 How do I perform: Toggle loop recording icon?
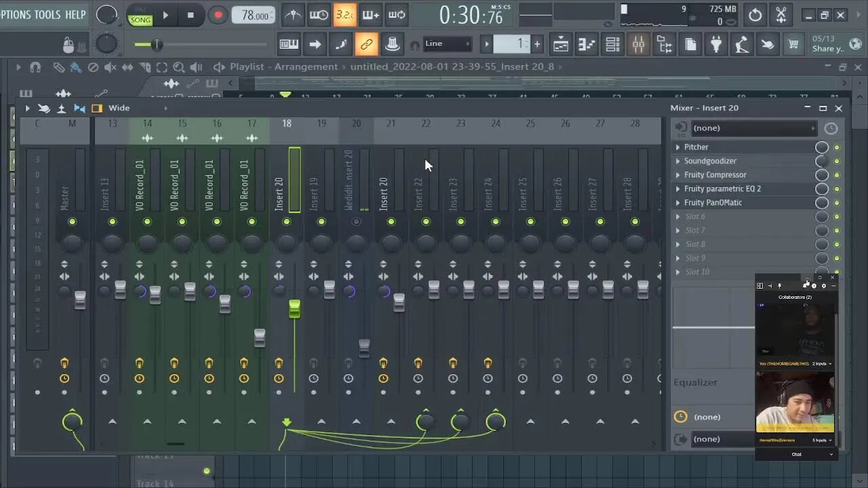pyautogui.click(x=397, y=15)
